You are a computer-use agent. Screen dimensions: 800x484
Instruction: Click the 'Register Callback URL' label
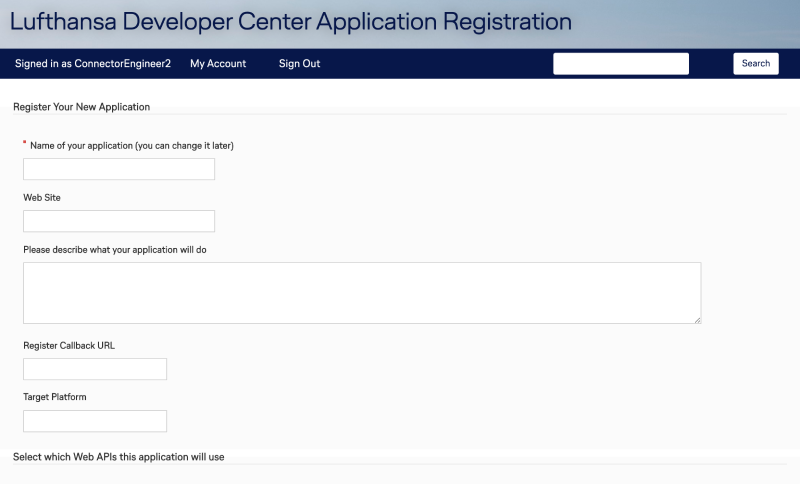pyautogui.click(x=69, y=346)
